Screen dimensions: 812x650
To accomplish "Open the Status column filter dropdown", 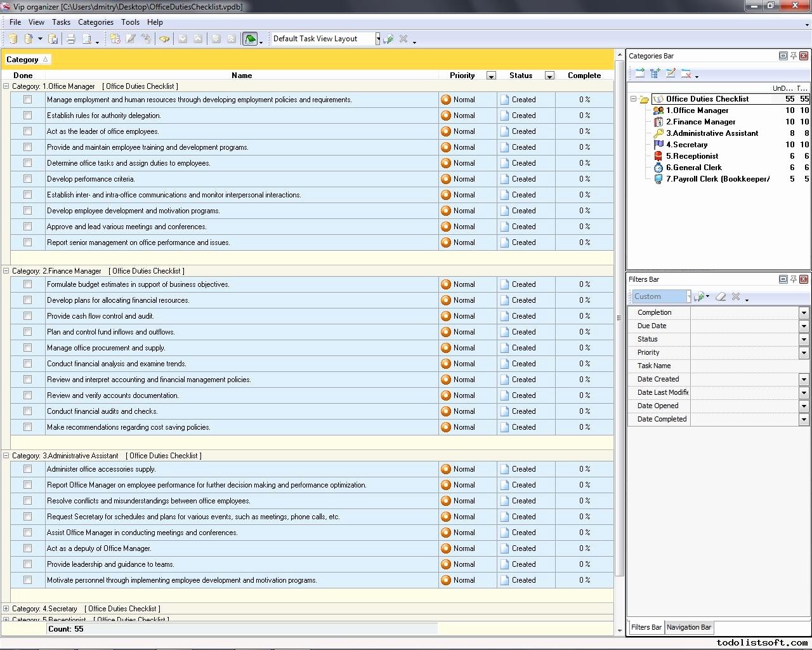I will click(549, 76).
